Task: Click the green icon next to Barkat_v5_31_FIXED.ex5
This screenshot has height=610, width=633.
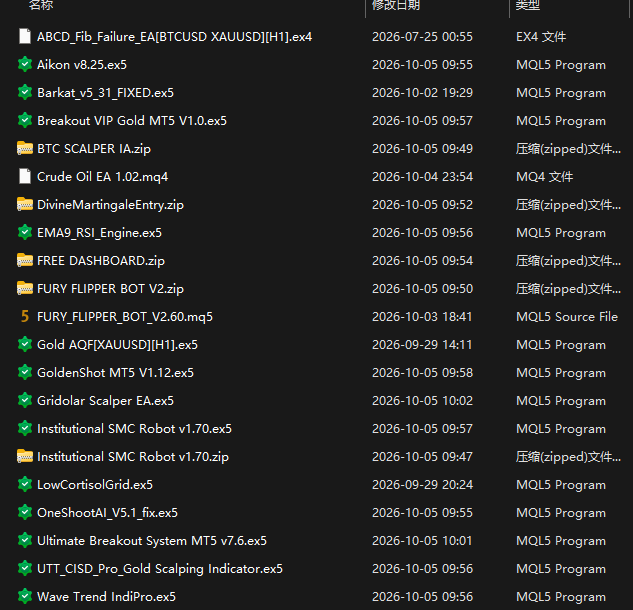Action: pyautogui.click(x=25, y=92)
